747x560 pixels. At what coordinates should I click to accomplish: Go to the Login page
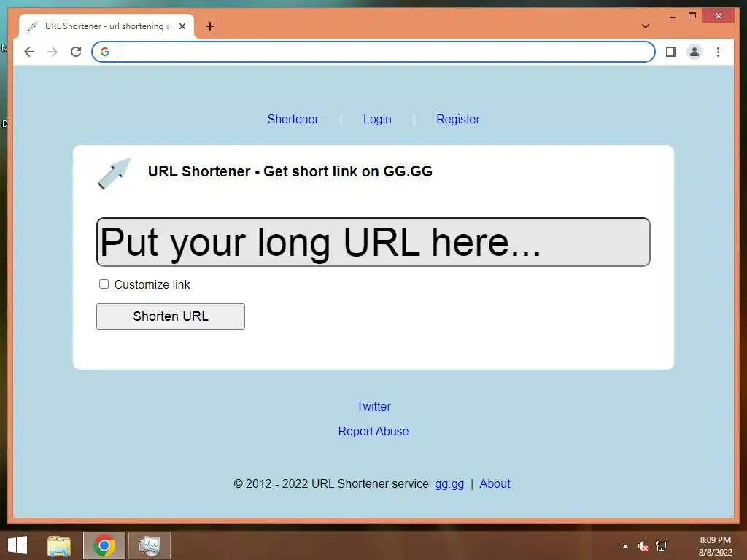[x=377, y=119]
